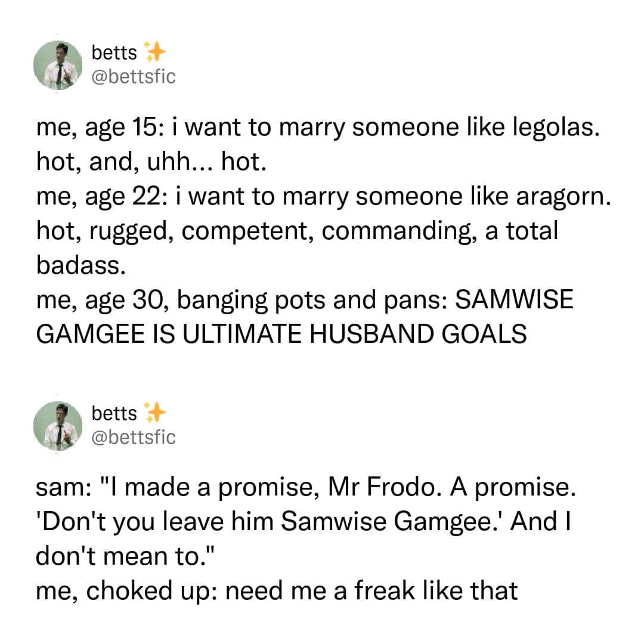Click the @bettsfic handle on the bottom tweet
Image resolution: width=644 pixels, height=644 pixels.
click(134, 437)
